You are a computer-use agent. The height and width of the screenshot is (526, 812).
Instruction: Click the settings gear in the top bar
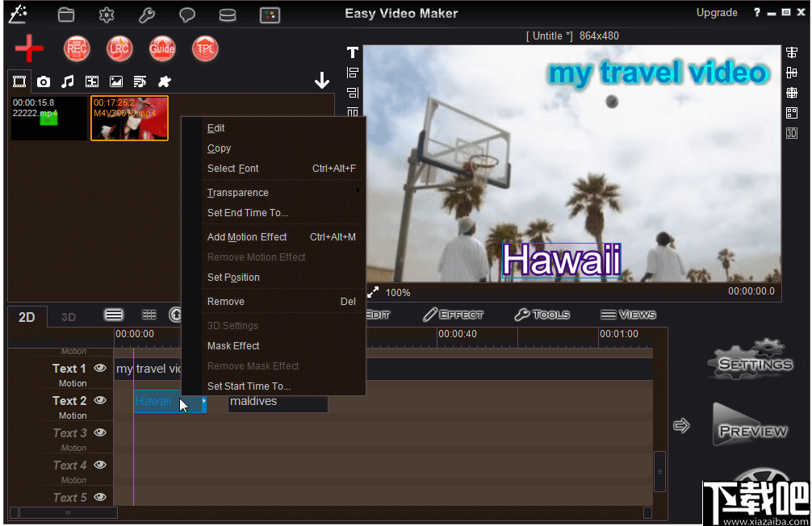[x=107, y=14]
